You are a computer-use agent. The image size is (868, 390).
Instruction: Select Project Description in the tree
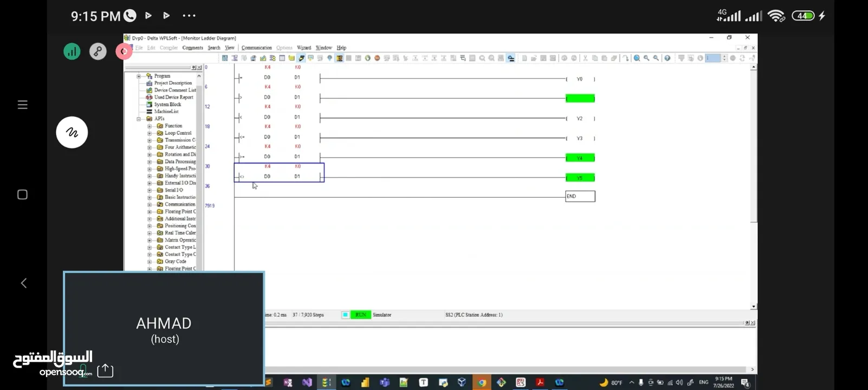pyautogui.click(x=173, y=83)
